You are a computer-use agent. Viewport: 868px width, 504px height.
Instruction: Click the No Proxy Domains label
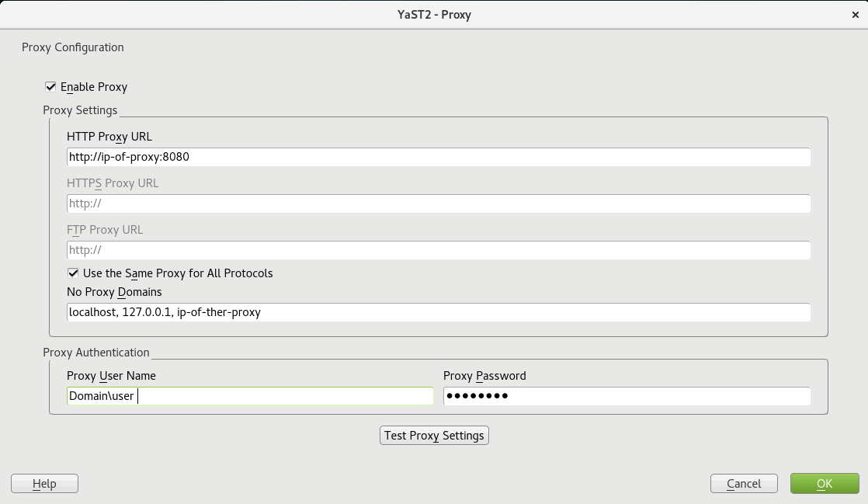pyautogui.click(x=114, y=292)
